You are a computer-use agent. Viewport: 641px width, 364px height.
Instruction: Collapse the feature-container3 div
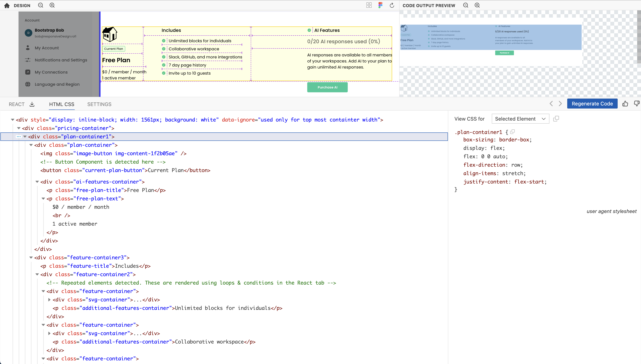click(x=31, y=258)
